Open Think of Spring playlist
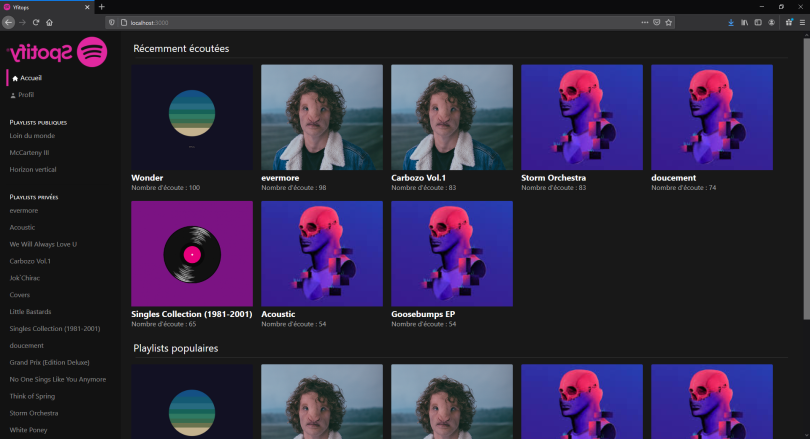Screen dimensions: 810x439 [32, 396]
